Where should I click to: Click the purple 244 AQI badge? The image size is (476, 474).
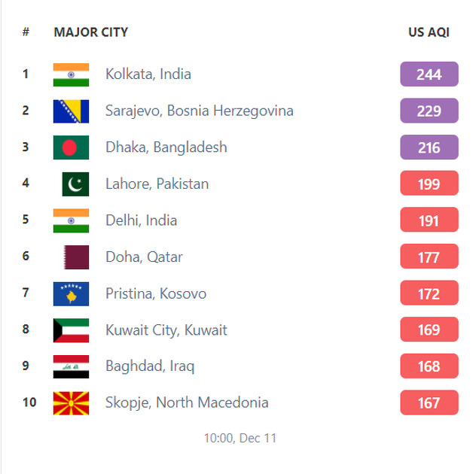[x=429, y=74]
